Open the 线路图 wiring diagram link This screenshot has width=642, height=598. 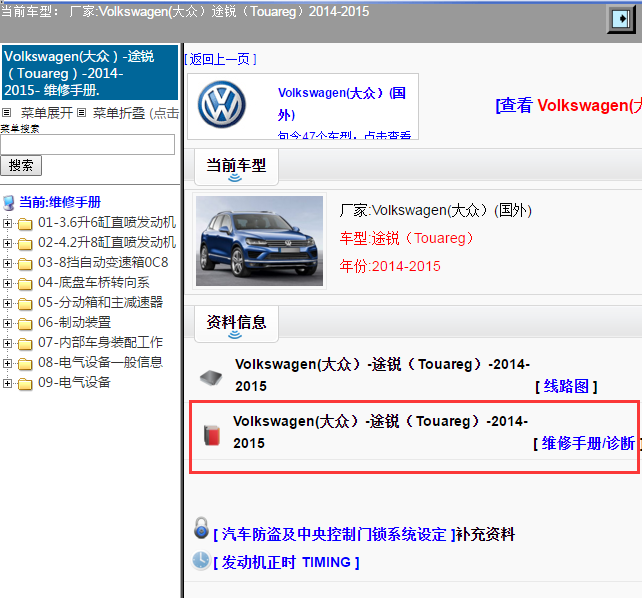pos(566,386)
